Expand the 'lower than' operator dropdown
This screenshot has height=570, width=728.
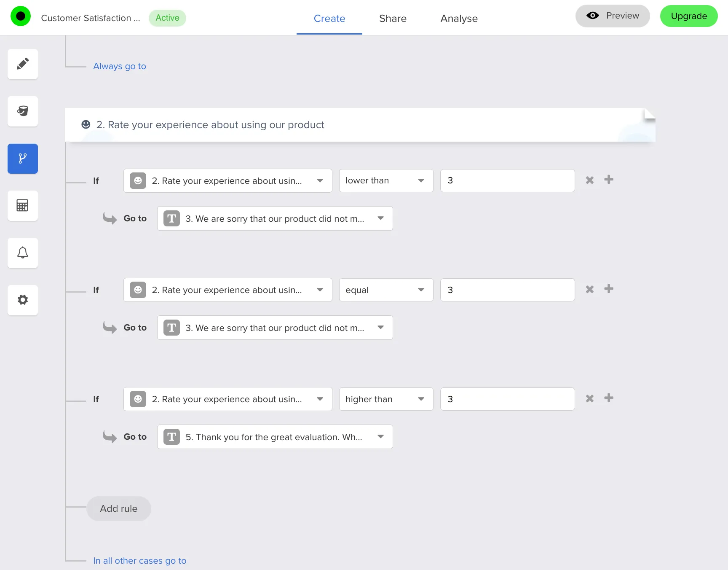(386, 181)
